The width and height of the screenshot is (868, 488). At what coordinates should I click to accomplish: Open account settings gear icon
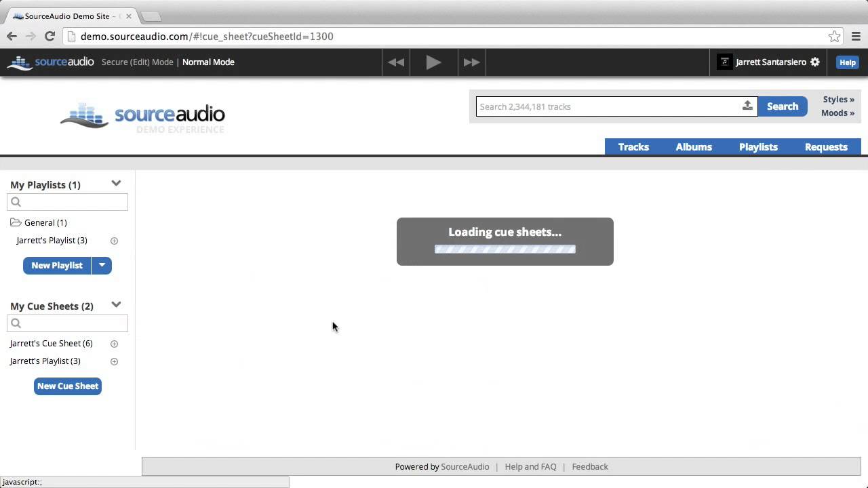click(815, 62)
